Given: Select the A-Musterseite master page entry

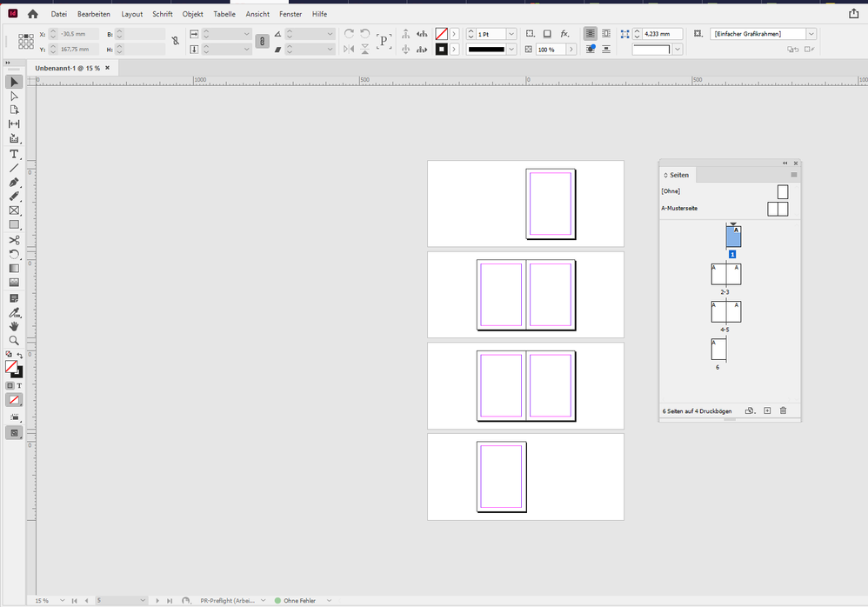Looking at the screenshot, I should [x=680, y=209].
